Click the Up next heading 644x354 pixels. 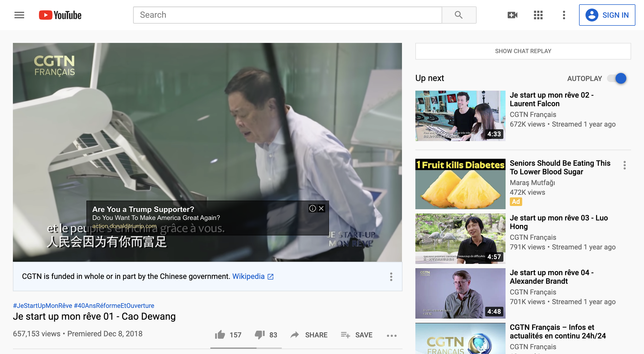[430, 78]
